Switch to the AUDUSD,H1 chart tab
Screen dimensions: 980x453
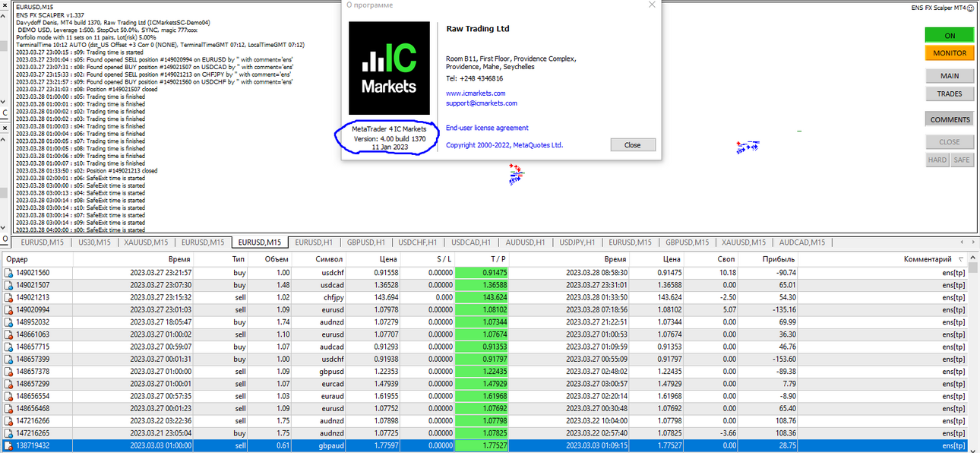525,242
